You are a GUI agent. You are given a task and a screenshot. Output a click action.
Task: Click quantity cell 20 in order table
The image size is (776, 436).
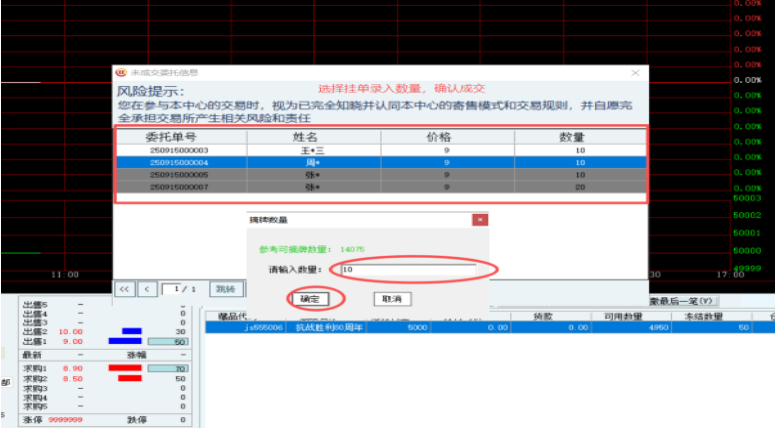[580, 188]
